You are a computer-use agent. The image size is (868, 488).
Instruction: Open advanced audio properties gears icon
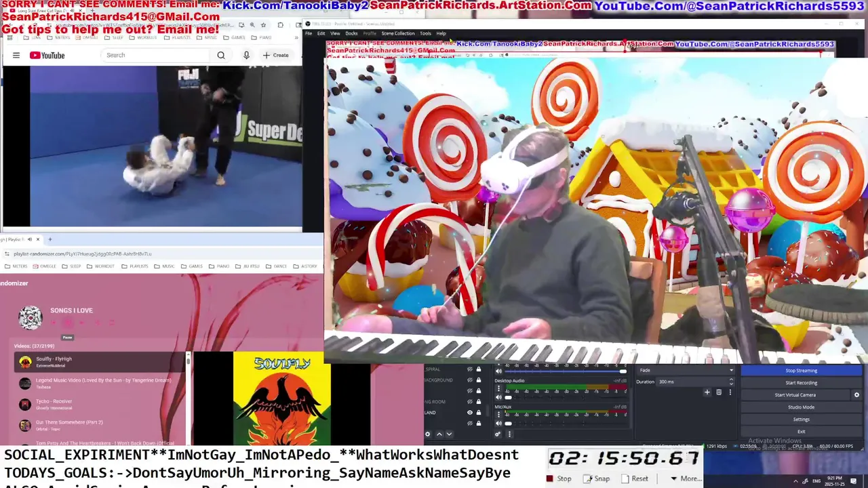coord(498,434)
